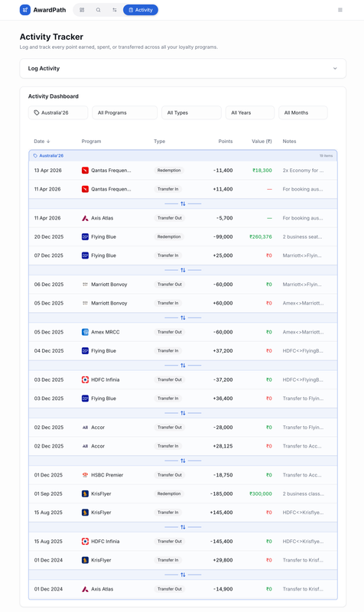Click the Accor logo in the +28,125 Transfer In row

pos(85,446)
